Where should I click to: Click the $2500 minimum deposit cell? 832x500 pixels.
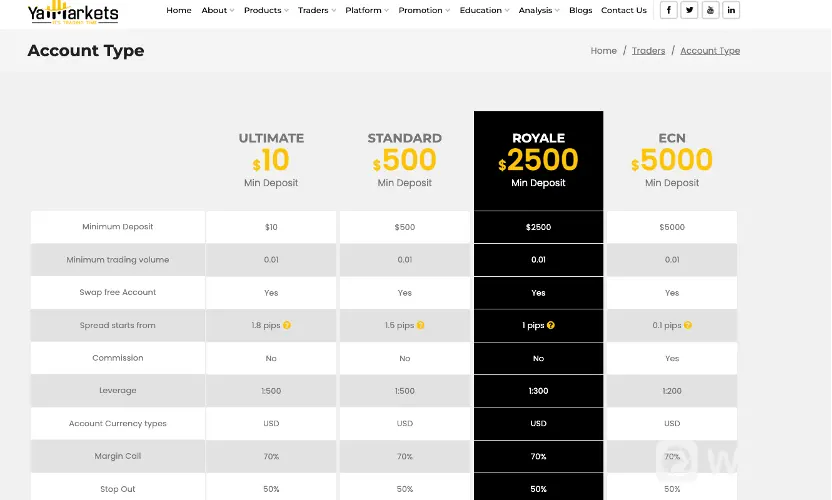539,227
